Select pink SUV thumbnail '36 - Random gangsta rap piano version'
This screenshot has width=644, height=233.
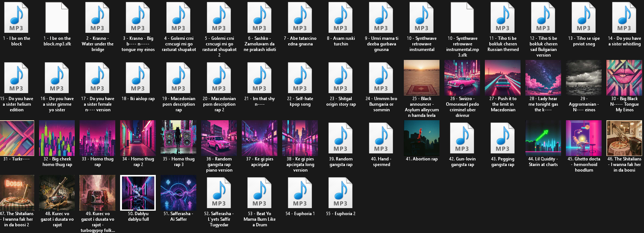coord(219,138)
